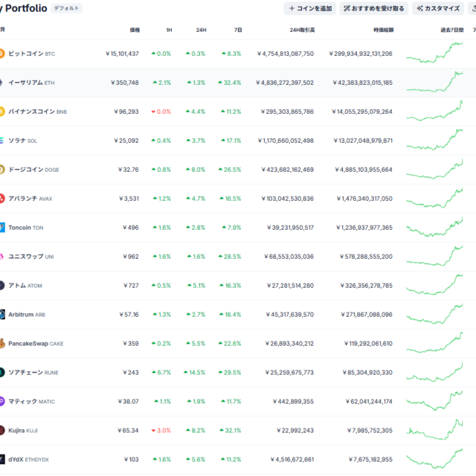Click the Kujira KUJI logo icon
The image size is (476, 476).
coord(1,431)
